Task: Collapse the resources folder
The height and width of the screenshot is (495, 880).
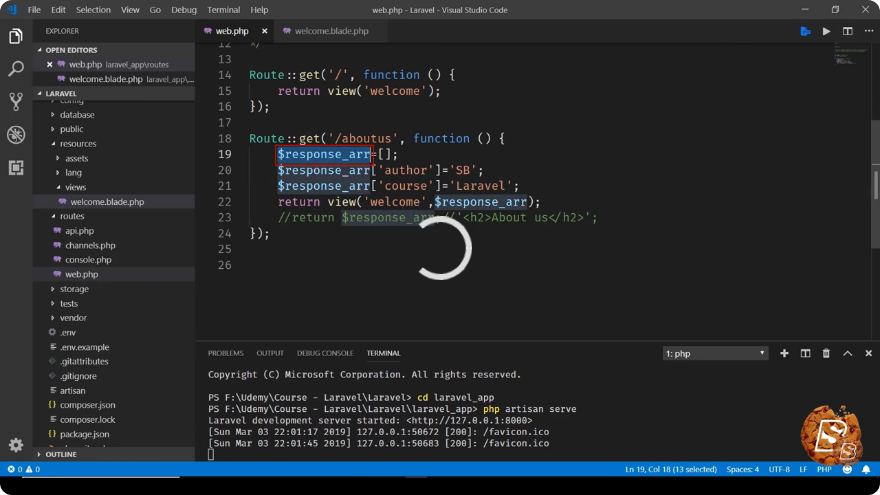Action: pos(78,144)
